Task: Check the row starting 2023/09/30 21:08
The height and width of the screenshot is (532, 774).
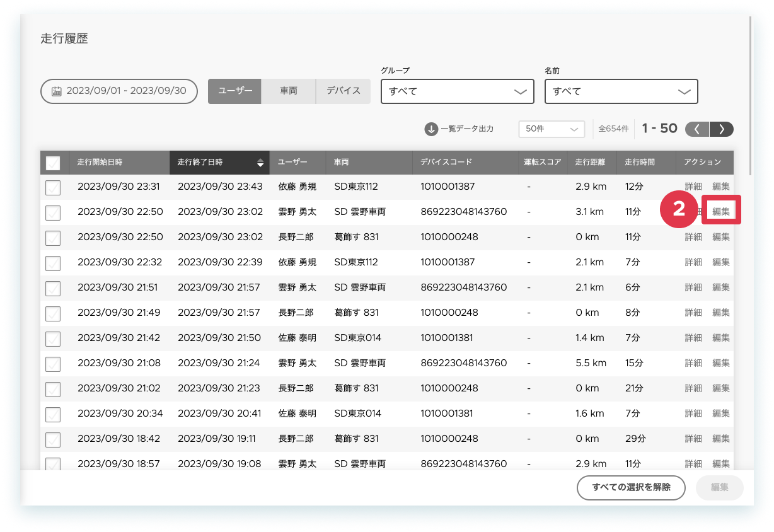Action: [53, 364]
